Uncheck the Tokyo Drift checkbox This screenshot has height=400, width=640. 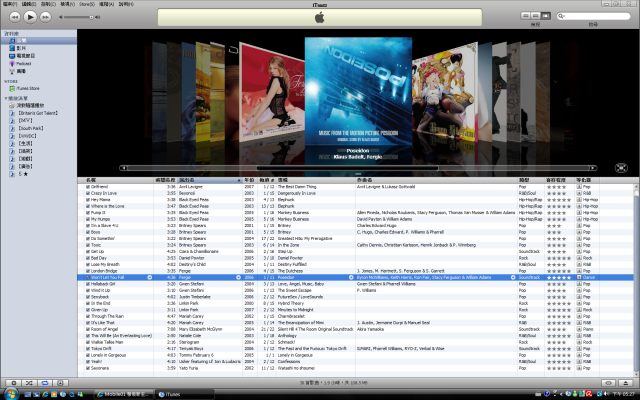(88, 349)
